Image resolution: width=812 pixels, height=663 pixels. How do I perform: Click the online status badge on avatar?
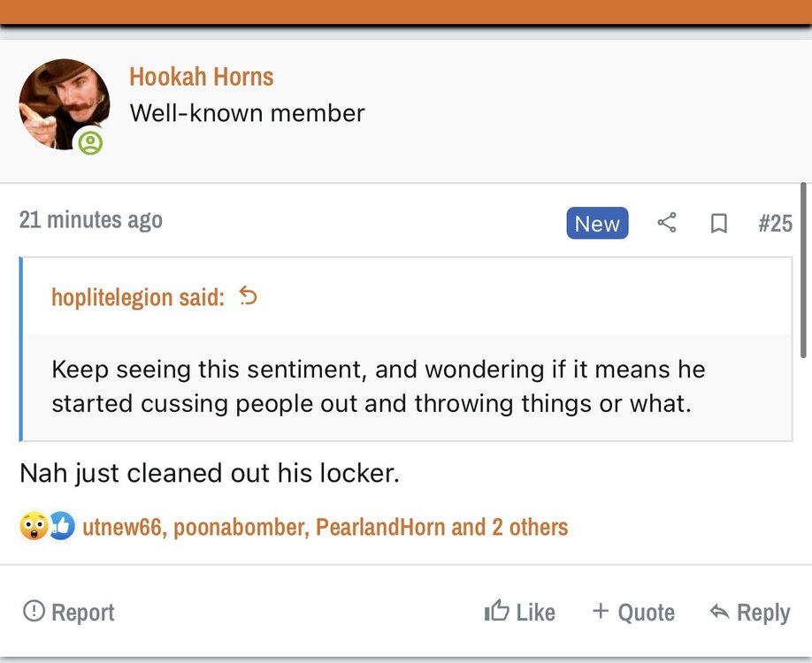click(90, 142)
